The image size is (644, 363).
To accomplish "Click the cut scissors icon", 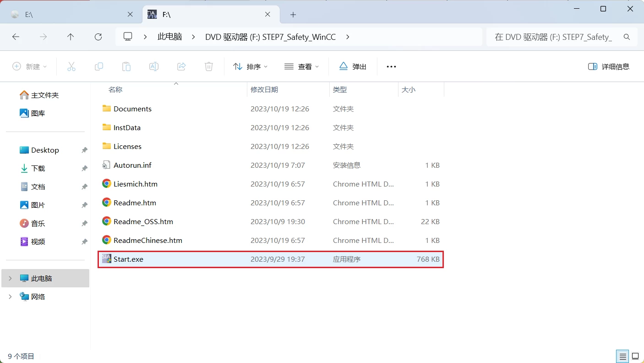I will [71, 66].
